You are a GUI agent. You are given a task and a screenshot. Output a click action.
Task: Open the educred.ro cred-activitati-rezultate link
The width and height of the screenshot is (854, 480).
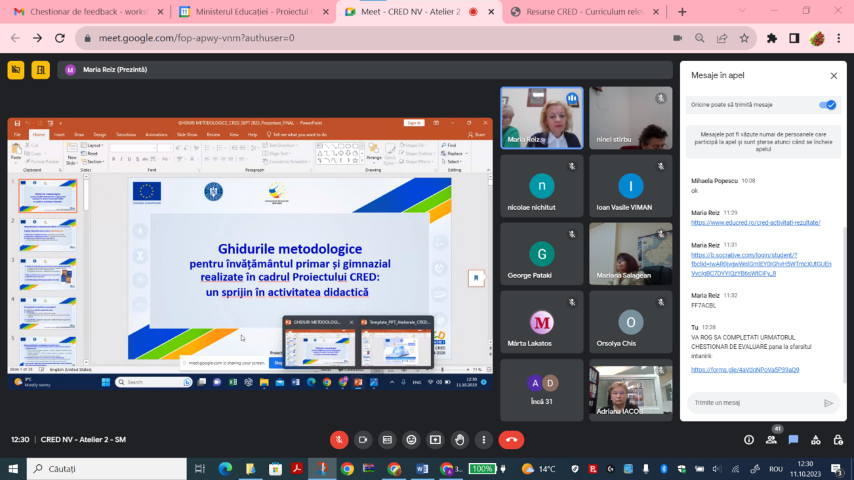coord(755,222)
